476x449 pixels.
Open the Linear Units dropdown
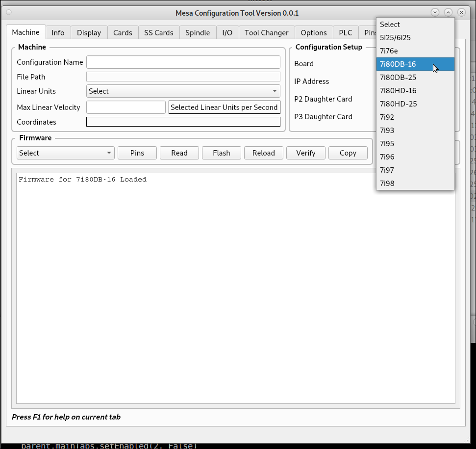183,91
